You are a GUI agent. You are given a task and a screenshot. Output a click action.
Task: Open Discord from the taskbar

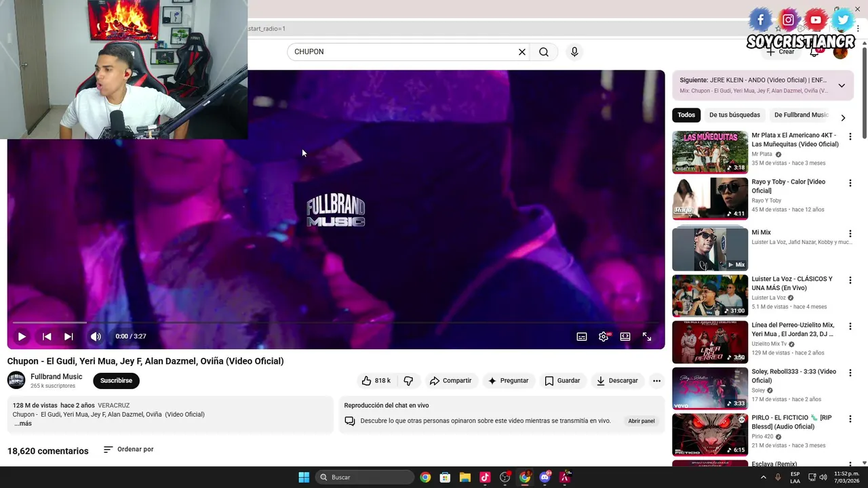pyautogui.click(x=545, y=477)
